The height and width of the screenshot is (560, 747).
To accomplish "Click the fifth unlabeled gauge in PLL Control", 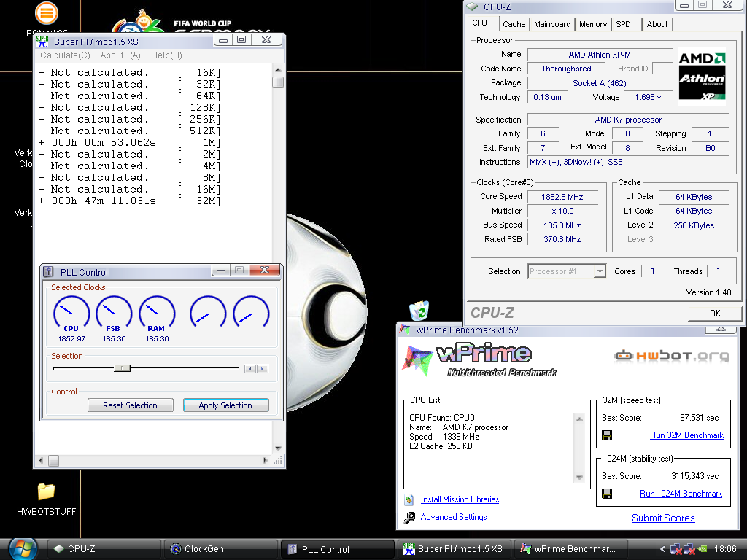I will pyautogui.click(x=251, y=312).
